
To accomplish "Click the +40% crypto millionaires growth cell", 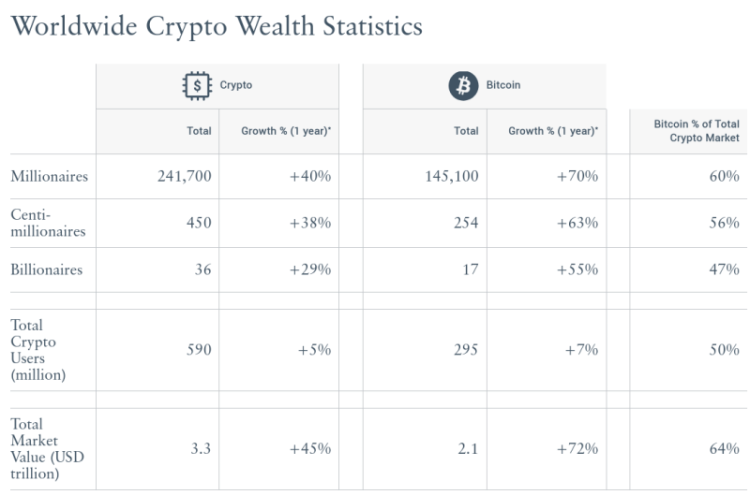I will (x=310, y=177).
